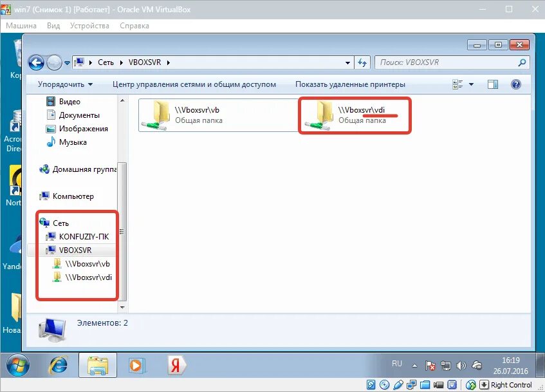Image resolution: width=545 pixels, height=392 pixels.
Task: Launch Internet Explorer from the taskbar
Action: [x=59, y=366]
